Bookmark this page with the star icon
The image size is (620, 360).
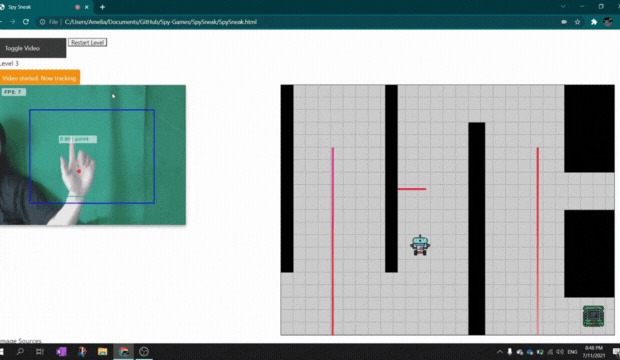click(577, 22)
